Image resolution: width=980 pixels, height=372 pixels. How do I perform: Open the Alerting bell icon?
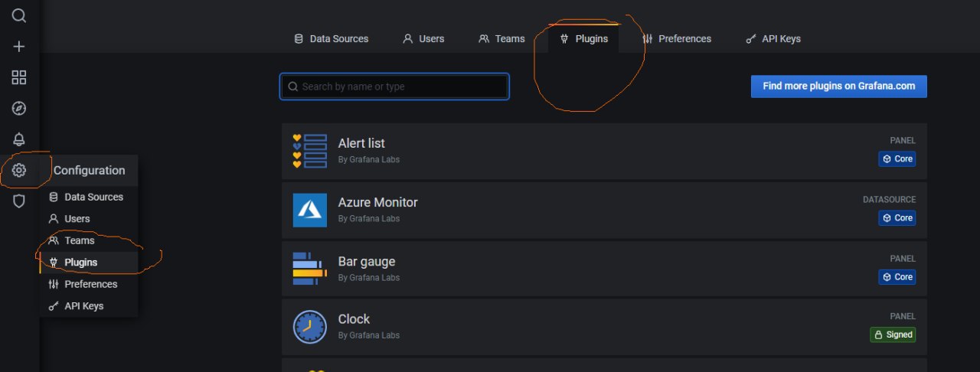tap(19, 139)
